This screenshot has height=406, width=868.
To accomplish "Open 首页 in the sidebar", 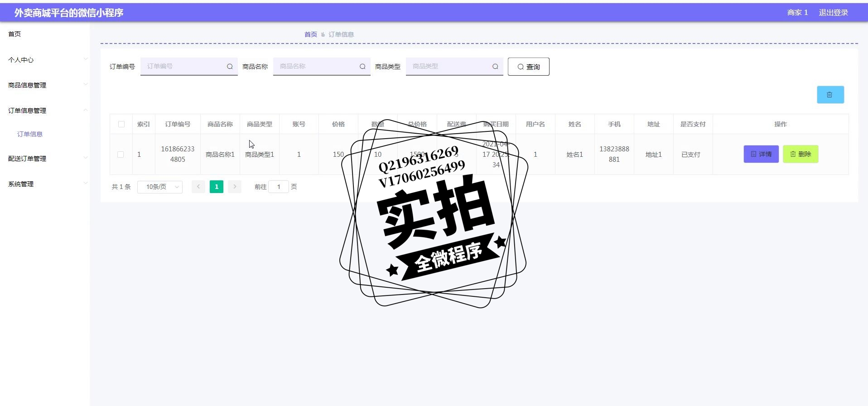I will coord(14,34).
